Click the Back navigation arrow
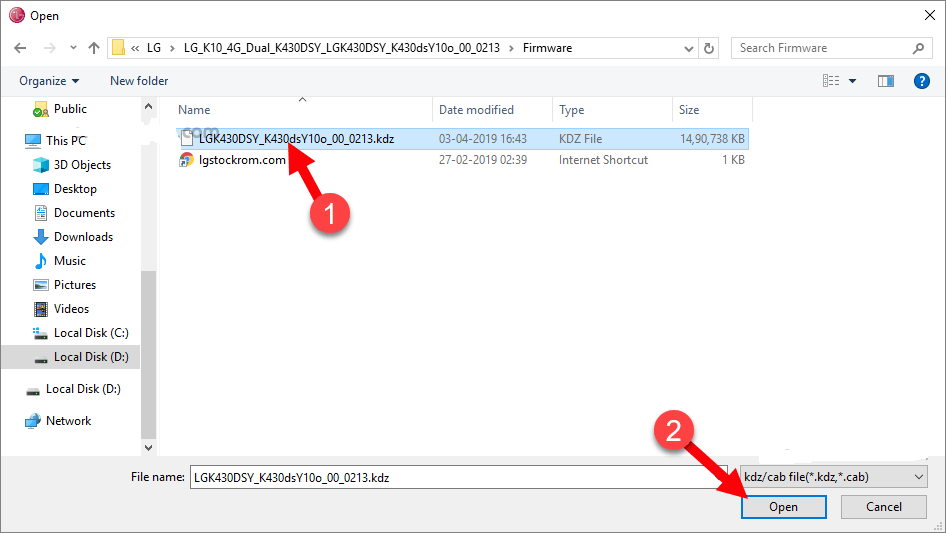The width and height of the screenshot is (946, 533). 20,48
